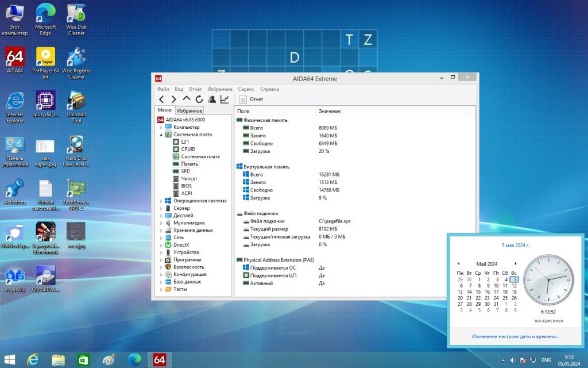
Task: Go up one level in AIDA64
Action: (187, 99)
